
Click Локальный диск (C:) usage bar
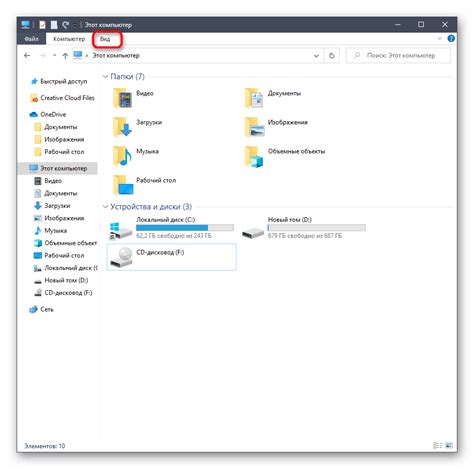[185, 228]
